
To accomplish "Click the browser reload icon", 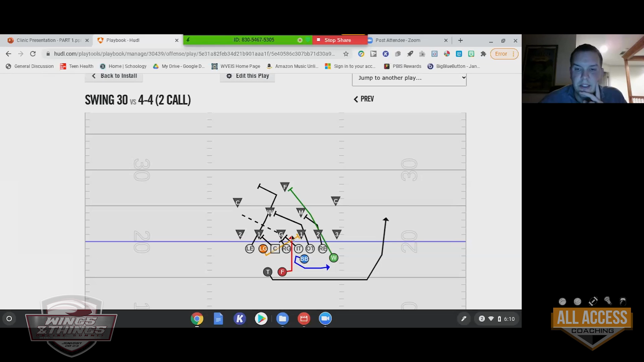I will point(33,54).
